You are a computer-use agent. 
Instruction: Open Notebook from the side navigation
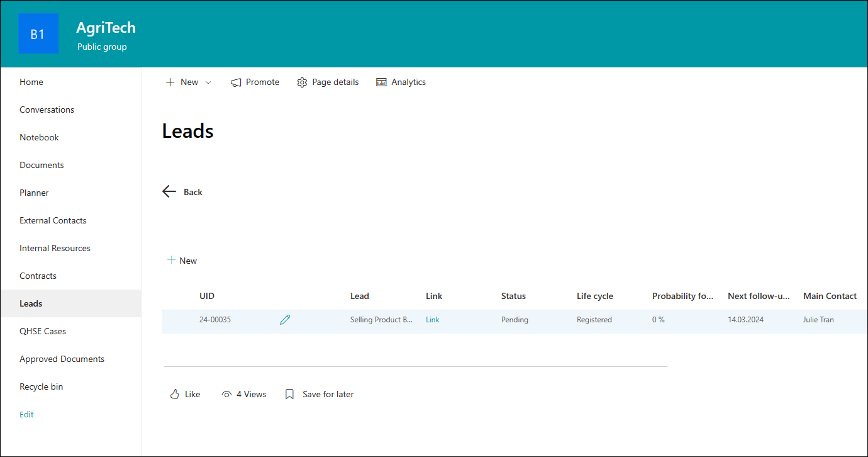(39, 137)
